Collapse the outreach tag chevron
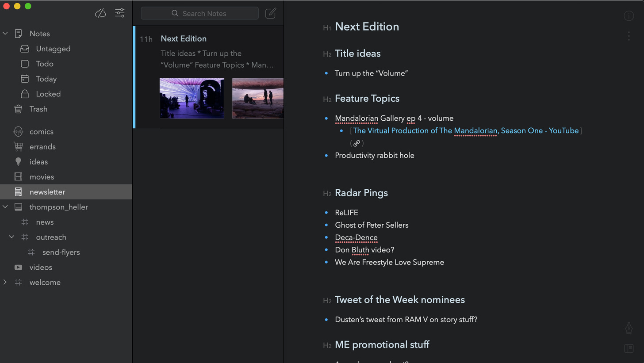 (x=12, y=237)
